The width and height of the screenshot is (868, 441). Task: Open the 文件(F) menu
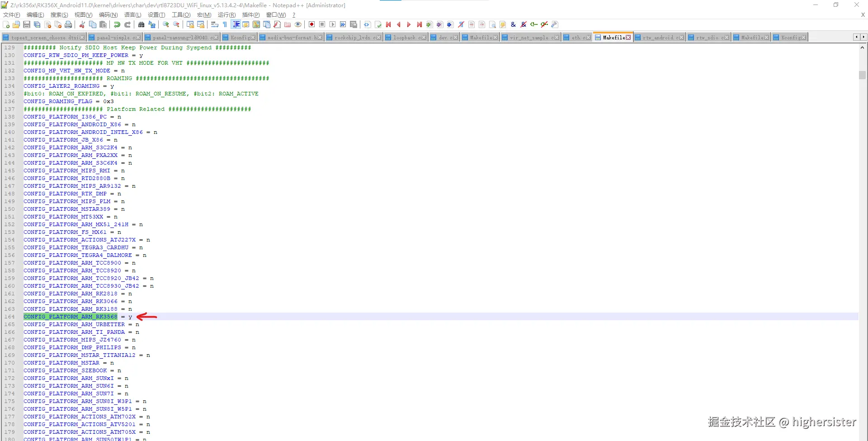point(11,15)
